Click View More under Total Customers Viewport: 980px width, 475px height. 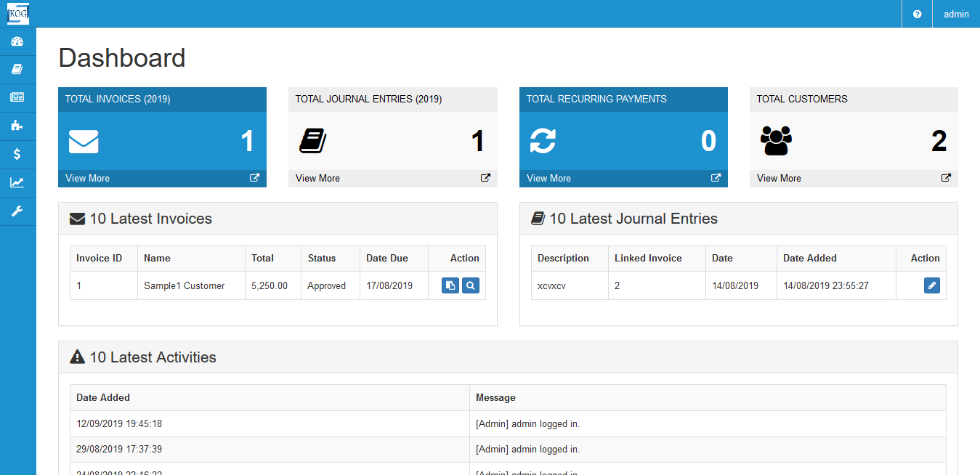779,178
